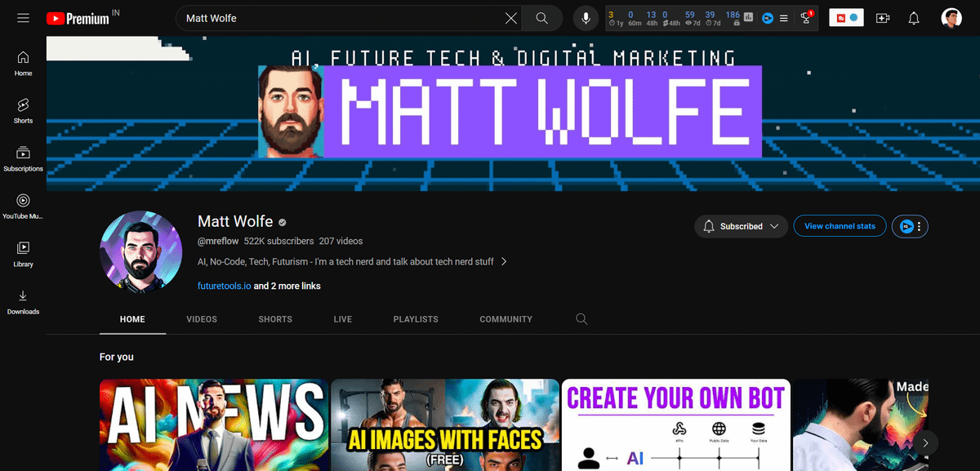Open the vidIQ bar chart stats icon
The image size is (980, 471).
[748, 18]
